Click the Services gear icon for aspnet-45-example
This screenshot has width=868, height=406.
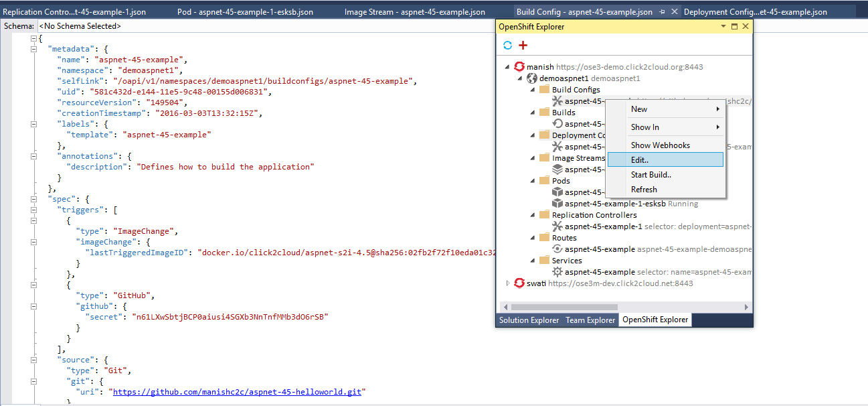(557, 272)
